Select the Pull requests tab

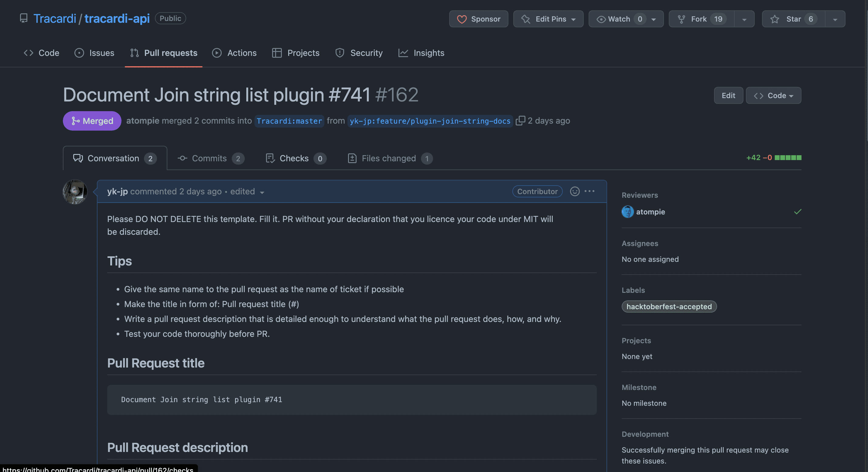tap(164, 53)
